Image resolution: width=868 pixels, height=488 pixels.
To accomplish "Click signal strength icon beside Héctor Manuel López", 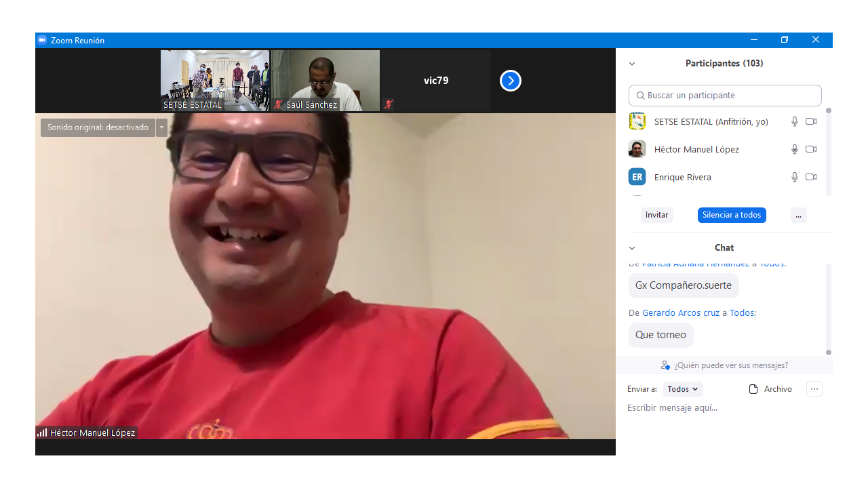I will [42, 432].
